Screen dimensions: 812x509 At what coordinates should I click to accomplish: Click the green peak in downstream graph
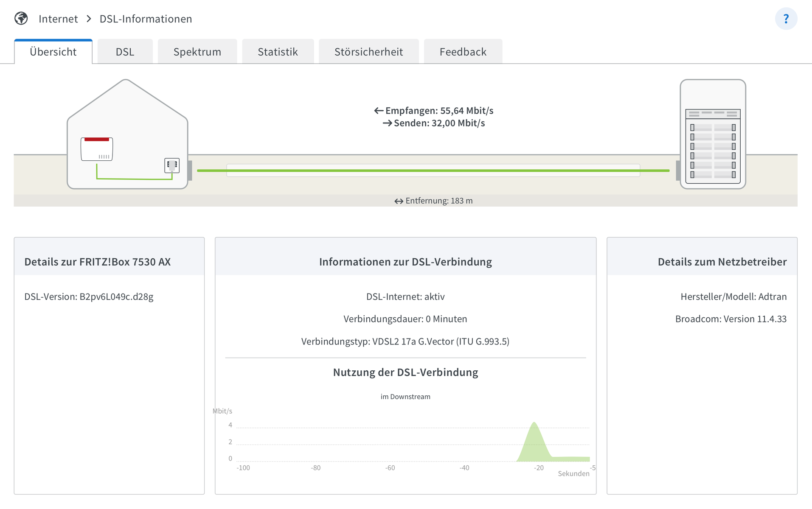[x=534, y=441]
